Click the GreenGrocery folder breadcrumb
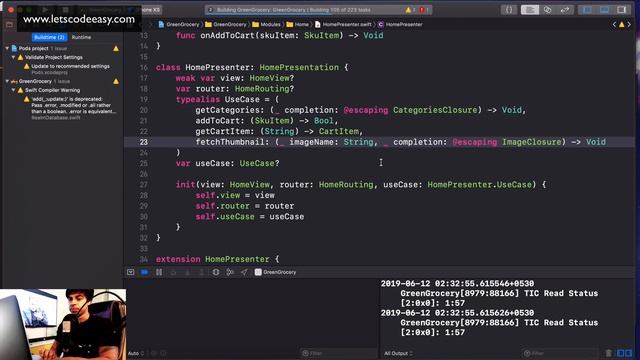Viewport: 640px width, 360px height. tap(226, 24)
